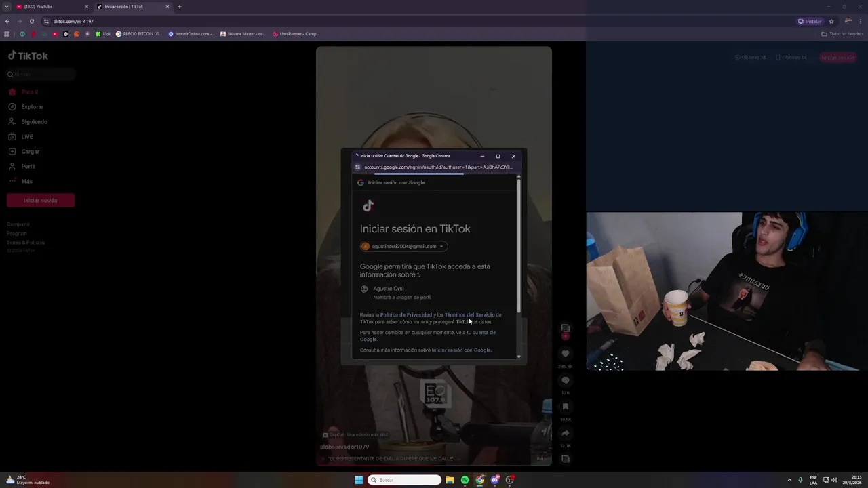Click the Google popup vertical scrollbar
The width and height of the screenshot is (868, 488).
point(519,247)
